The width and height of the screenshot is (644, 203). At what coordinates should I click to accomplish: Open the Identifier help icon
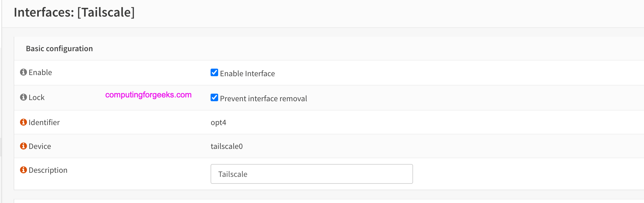click(x=23, y=122)
